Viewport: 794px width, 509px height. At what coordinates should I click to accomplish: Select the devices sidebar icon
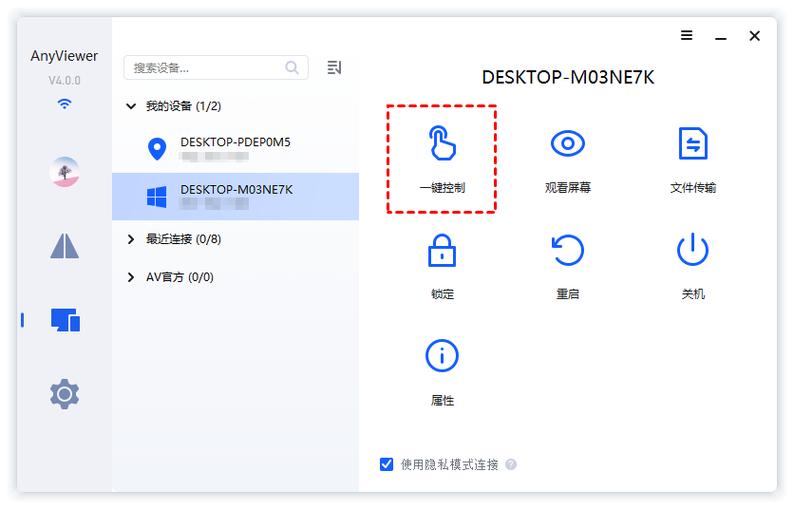[x=65, y=320]
